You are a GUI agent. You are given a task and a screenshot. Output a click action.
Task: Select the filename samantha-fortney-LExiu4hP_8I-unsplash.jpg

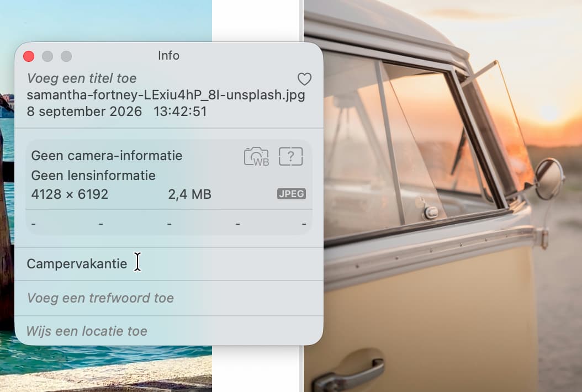tap(166, 95)
